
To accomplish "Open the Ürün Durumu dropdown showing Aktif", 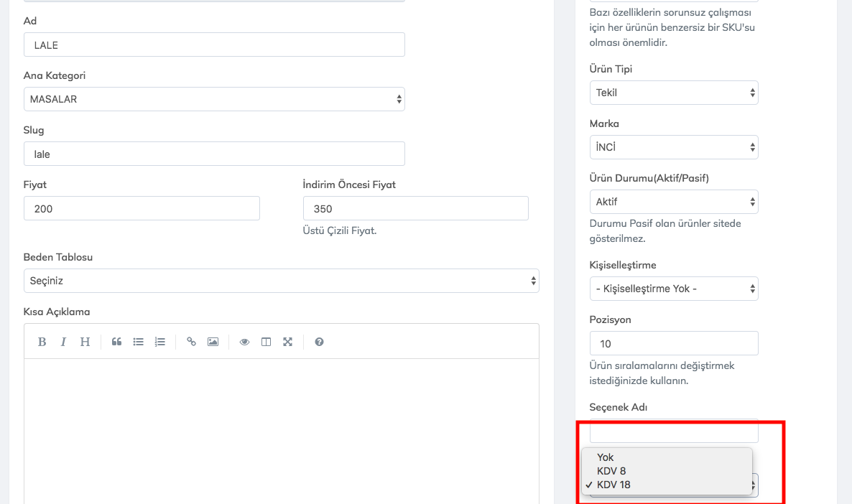I will click(x=673, y=202).
